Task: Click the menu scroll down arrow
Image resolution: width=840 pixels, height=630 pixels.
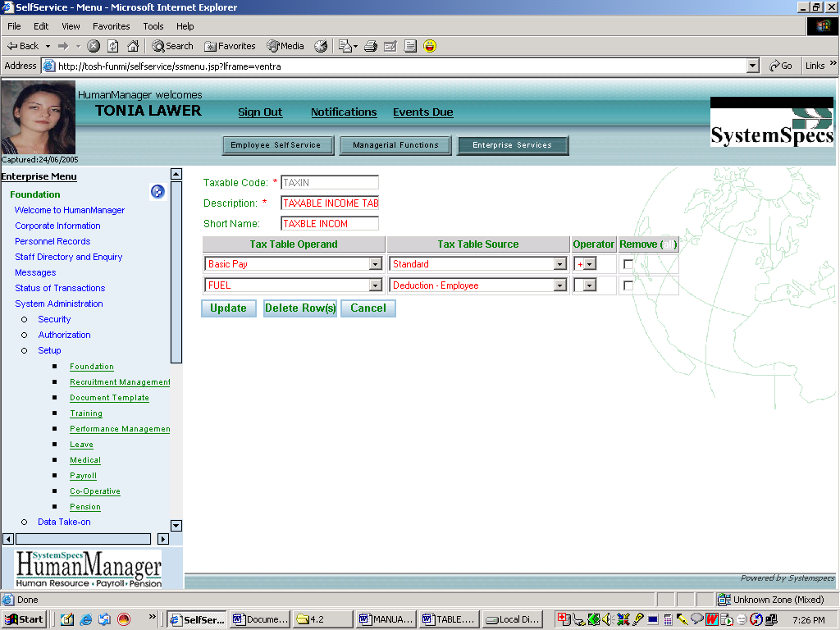Action: tap(176, 526)
